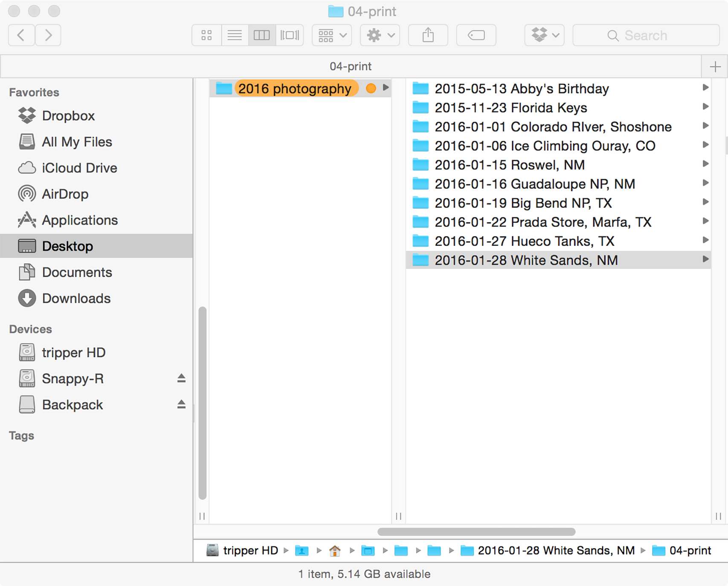This screenshot has height=586, width=728.
Task: Open the item arrangement dropdown
Action: (x=332, y=35)
